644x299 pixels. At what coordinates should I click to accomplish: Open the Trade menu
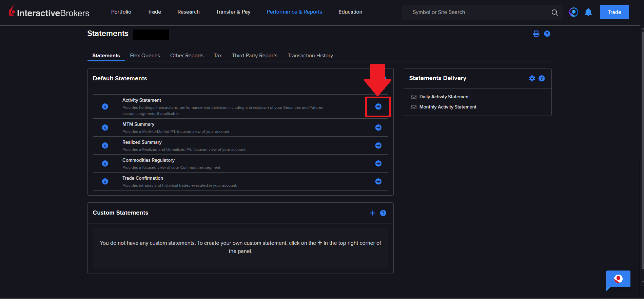pos(154,12)
